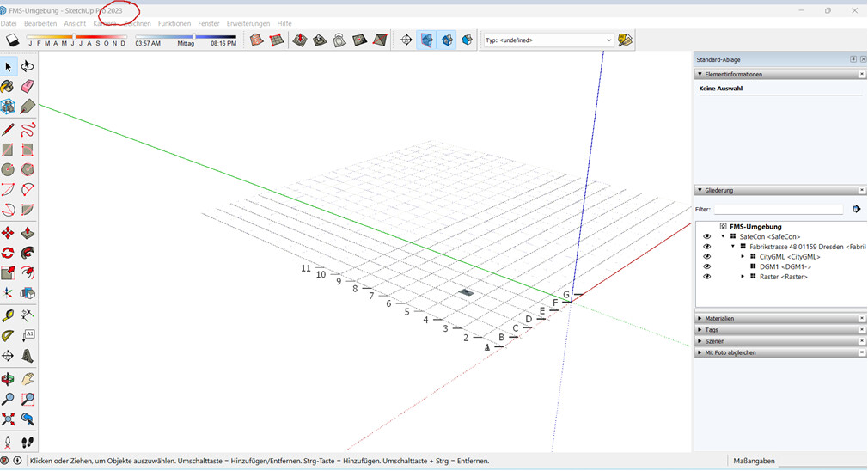Image resolution: width=868 pixels, height=471 pixels.
Task: Select the Move tool
Action: pyautogui.click(x=8, y=233)
